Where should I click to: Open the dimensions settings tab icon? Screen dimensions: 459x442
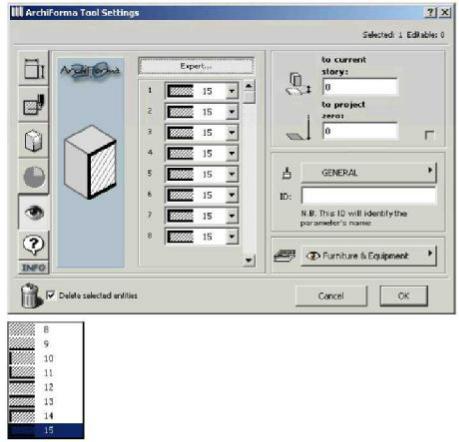click(x=33, y=69)
